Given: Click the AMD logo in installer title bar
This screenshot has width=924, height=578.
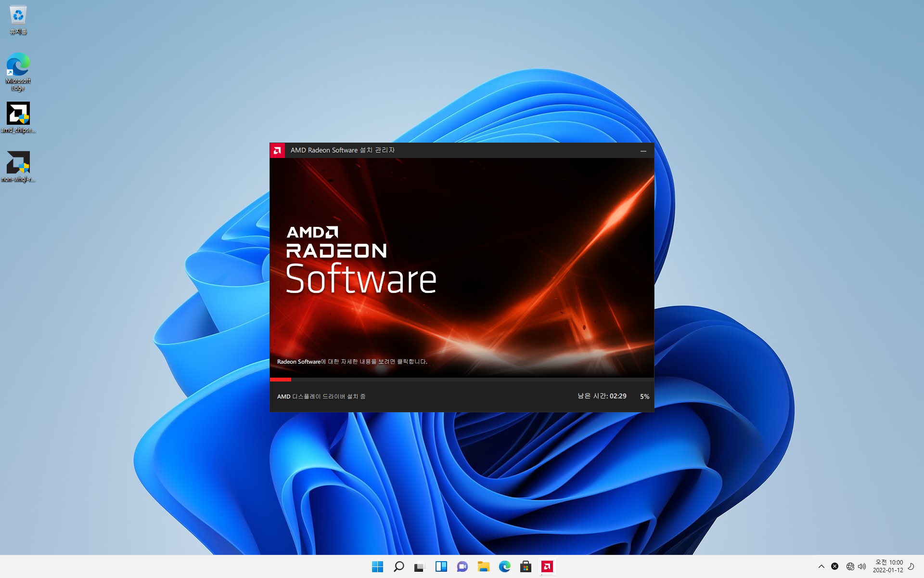Looking at the screenshot, I should click(277, 150).
